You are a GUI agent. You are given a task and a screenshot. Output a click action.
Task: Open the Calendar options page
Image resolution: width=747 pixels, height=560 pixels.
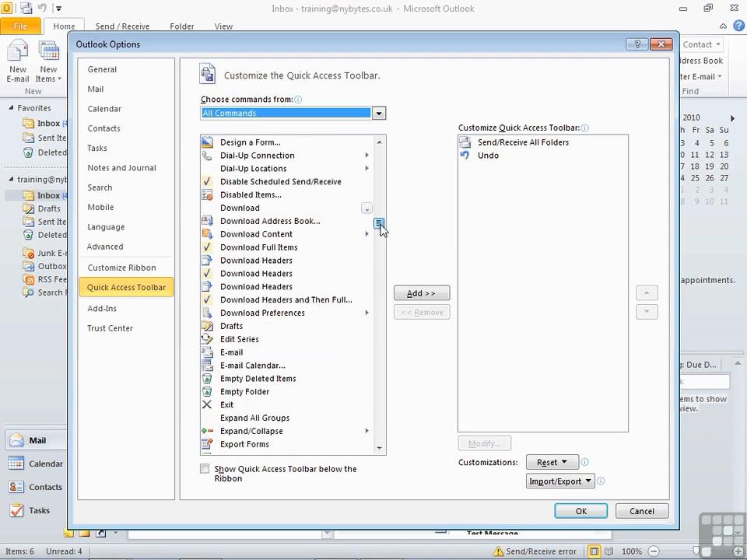click(x=104, y=109)
